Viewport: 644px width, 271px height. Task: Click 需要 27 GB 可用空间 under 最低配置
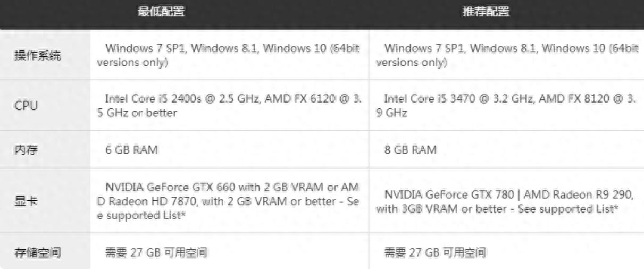(156, 251)
